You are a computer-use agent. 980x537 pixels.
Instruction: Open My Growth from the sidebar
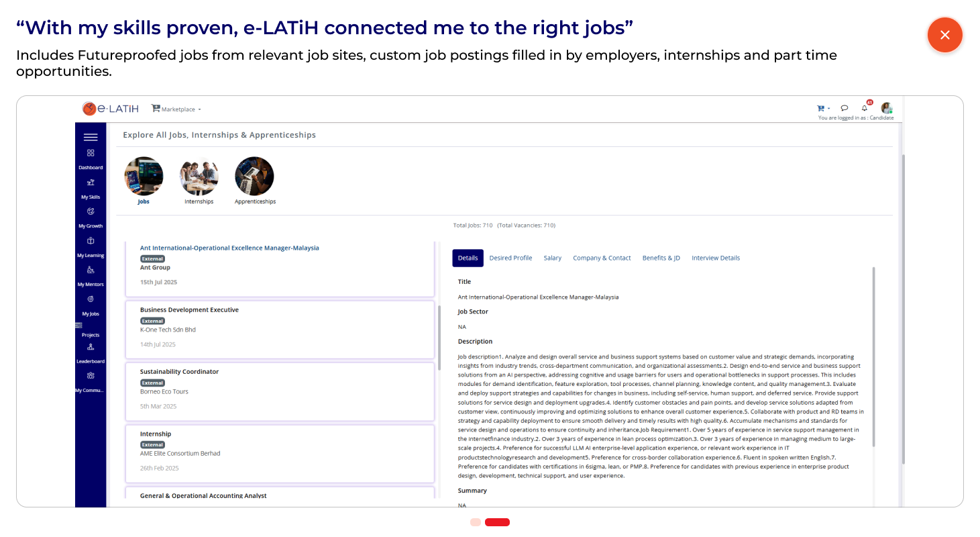coord(91,218)
